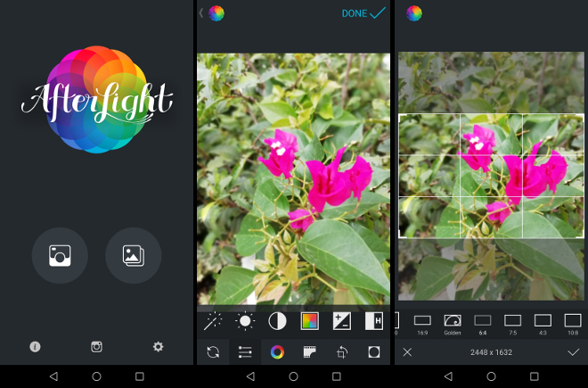Open the settings gear on home screen
The image size is (588, 388).
(158, 347)
